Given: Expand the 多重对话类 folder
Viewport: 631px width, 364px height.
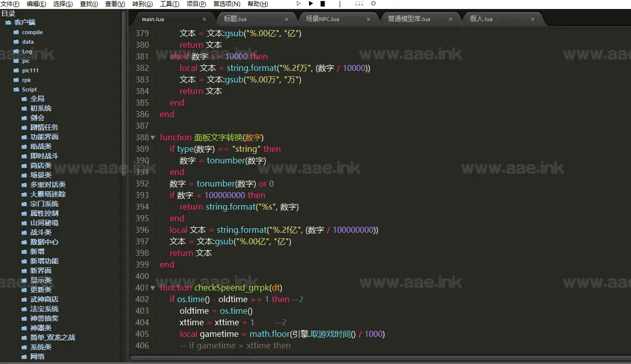Looking at the screenshot, I should coord(24,185).
